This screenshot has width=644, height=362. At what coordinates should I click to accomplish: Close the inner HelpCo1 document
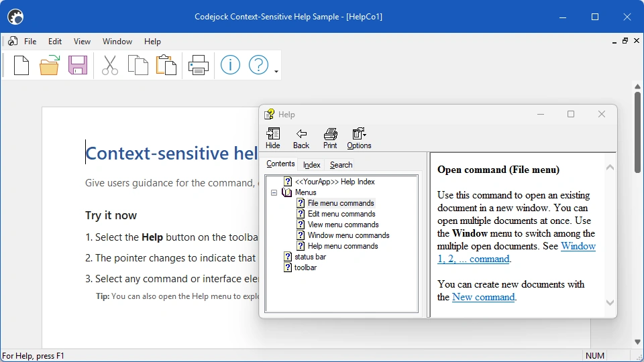[637, 41]
